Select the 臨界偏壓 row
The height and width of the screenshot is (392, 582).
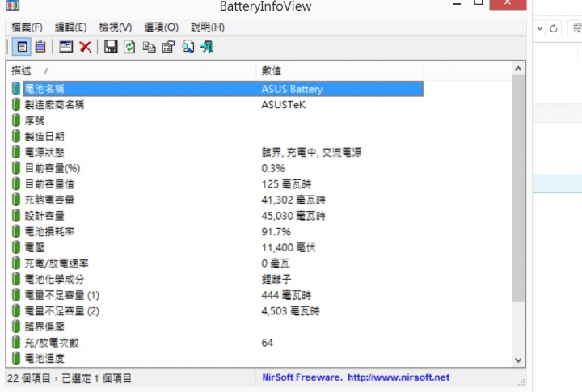click(217, 327)
